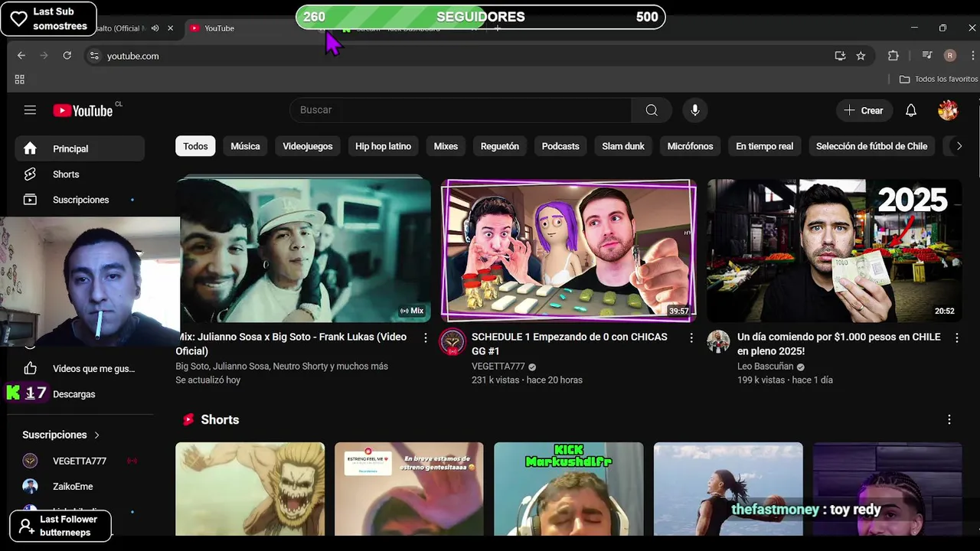980x551 pixels.
Task: Open Suscripciones in the sidebar
Action: point(80,200)
